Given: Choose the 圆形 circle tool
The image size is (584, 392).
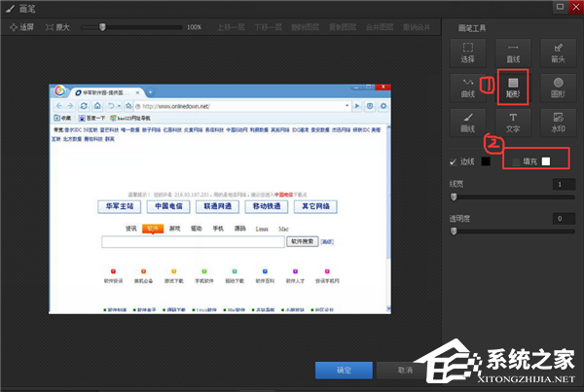Looking at the screenshot, I should [x=558, y=88].
